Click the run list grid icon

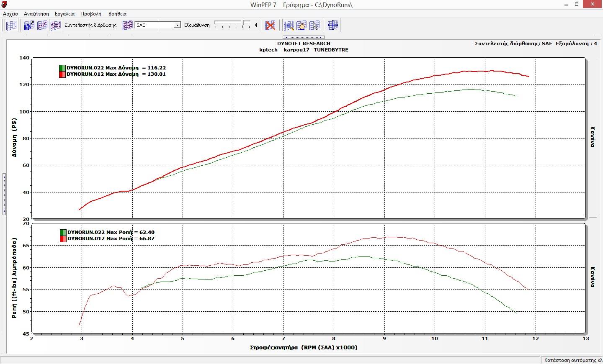pos(11,25)
